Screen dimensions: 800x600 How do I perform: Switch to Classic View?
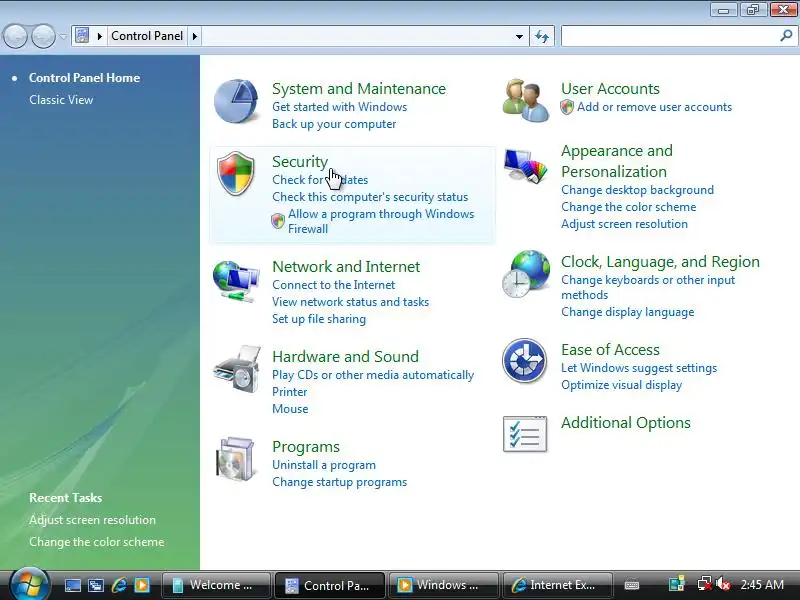61,100
